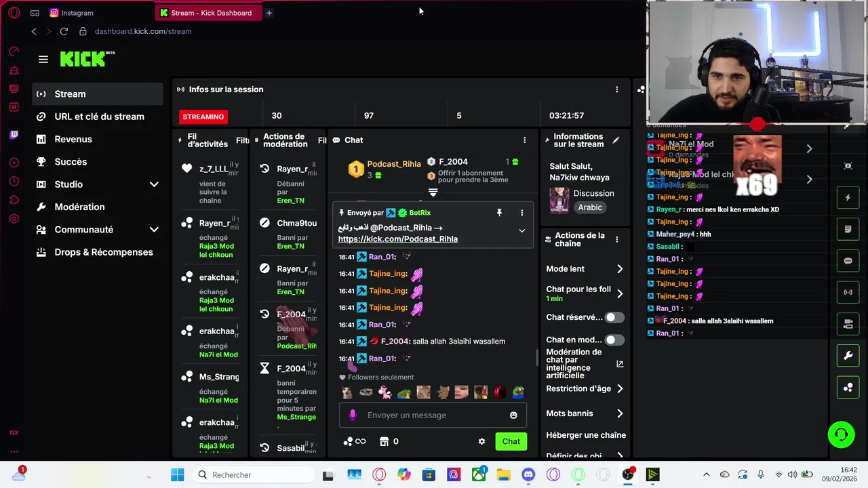The width and height of the screenshot is (868, 488).
Task: Select the green Pepe emote
Action: tap(518, 392)
